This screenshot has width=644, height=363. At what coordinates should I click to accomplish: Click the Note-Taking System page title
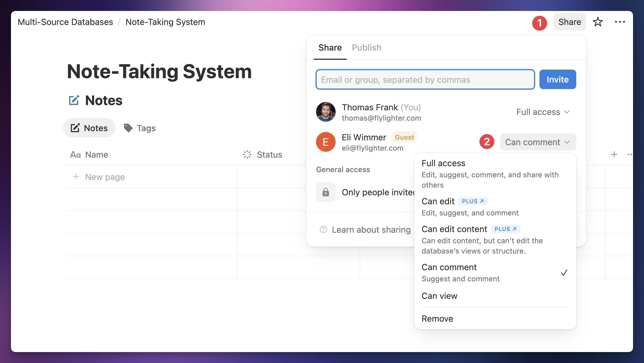[x=159, y=71]
